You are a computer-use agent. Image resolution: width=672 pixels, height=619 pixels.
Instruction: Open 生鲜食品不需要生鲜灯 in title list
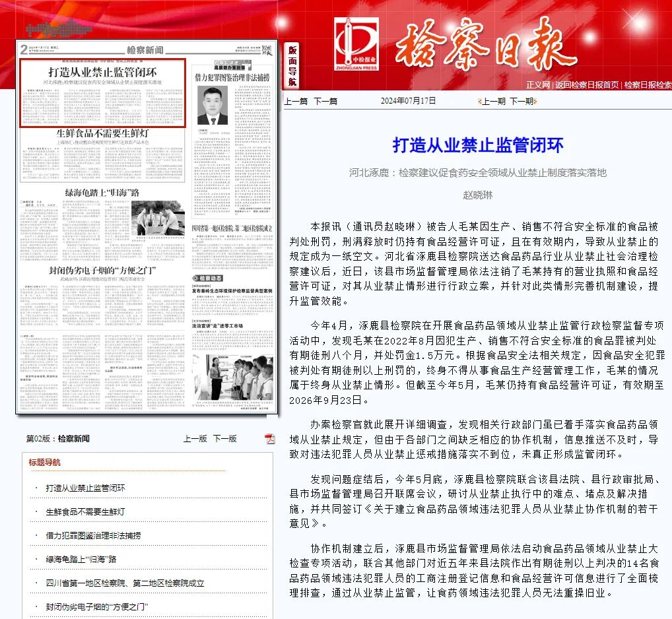tap(85, 511)
